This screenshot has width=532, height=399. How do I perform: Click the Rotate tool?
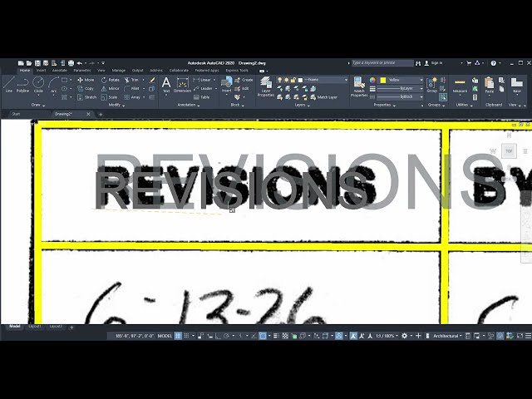(111, 80)
